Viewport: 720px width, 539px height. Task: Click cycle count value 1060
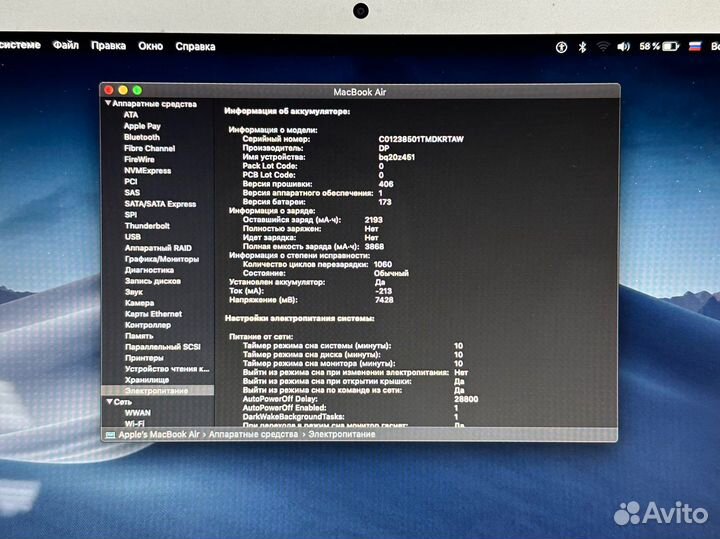pyautogui.click(x=383, y=264)
